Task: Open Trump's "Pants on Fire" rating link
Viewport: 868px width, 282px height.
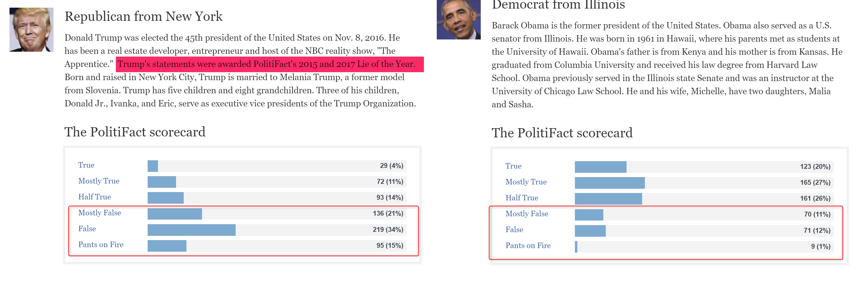Action: pyautogui.click(x=101, y=245)
